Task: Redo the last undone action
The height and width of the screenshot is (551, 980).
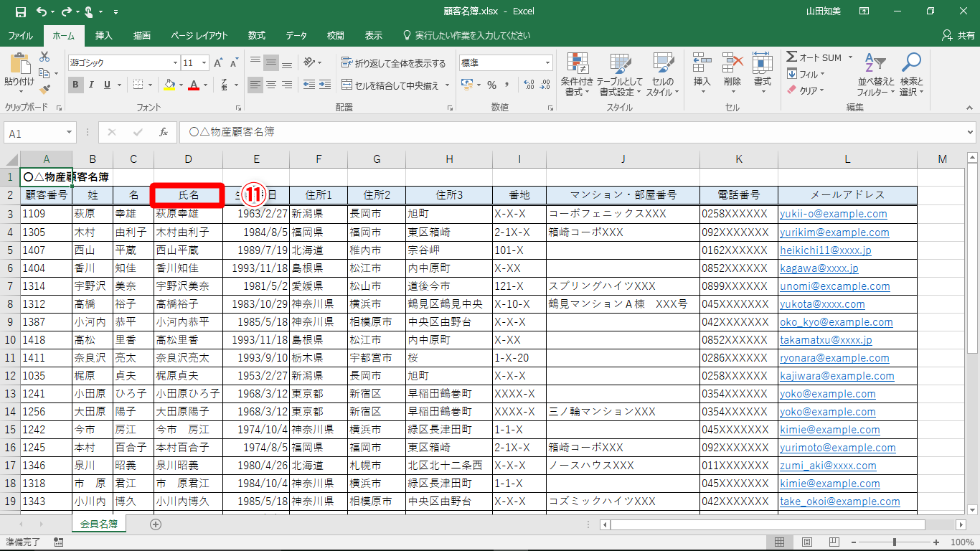Action: point(67,11)
